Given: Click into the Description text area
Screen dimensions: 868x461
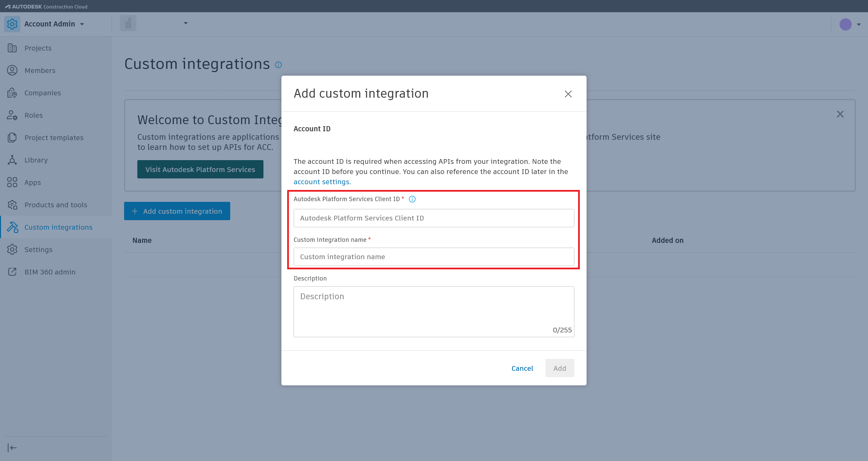Looking at the screenshot, I should (x=434, y=312).
